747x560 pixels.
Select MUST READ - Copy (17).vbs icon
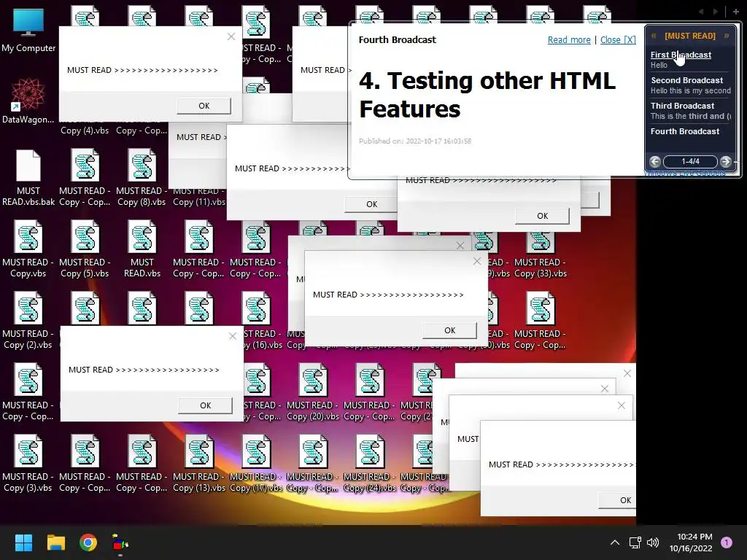[x=256, y=463]
